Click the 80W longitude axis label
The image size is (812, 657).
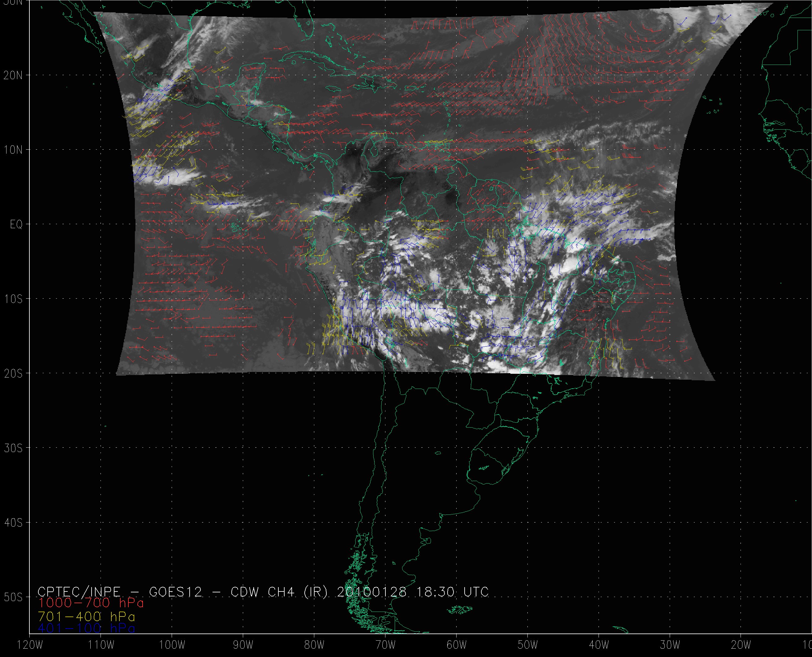(x=314, y=645)
